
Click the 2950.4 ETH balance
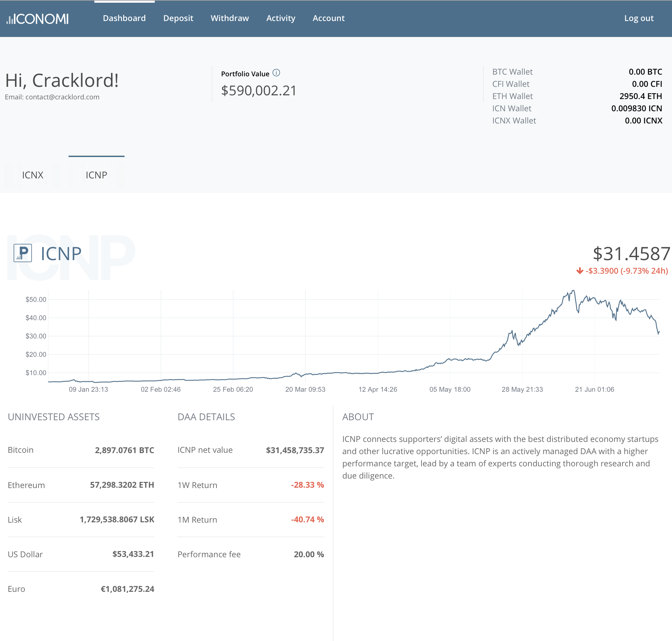pos(640,96)
